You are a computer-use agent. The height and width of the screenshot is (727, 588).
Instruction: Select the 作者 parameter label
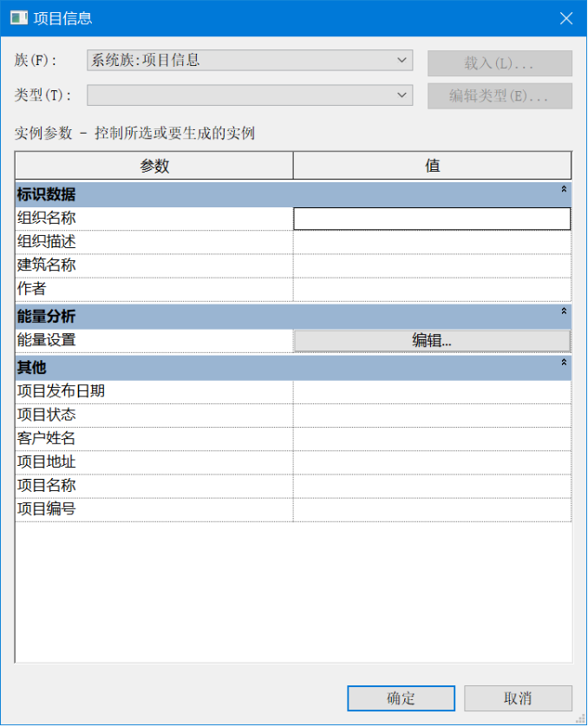[31, 289]
